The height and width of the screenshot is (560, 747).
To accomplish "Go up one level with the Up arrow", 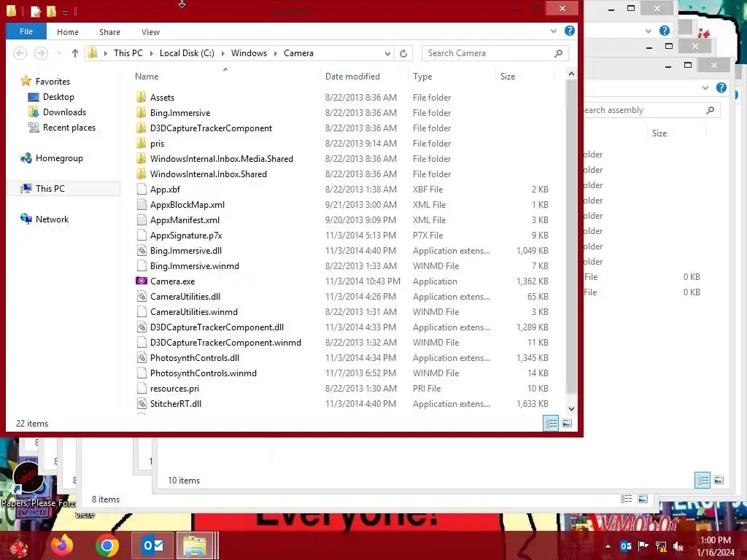I will [x=75, y=53].
